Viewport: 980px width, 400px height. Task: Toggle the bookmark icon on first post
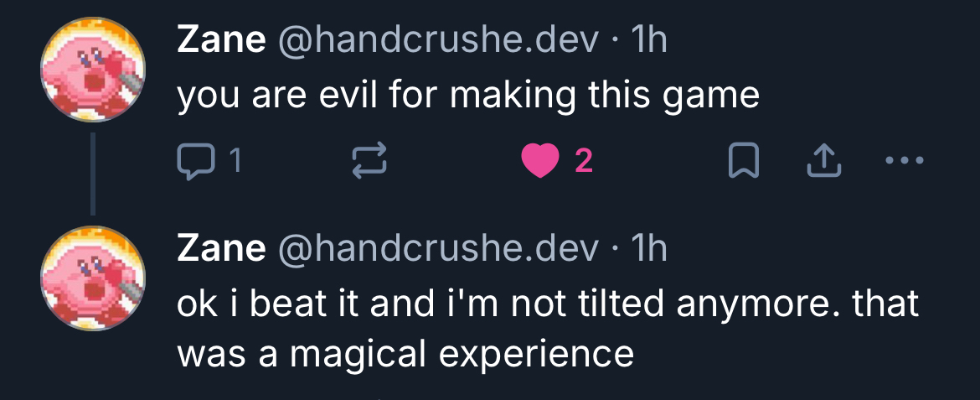coord(743,160)
